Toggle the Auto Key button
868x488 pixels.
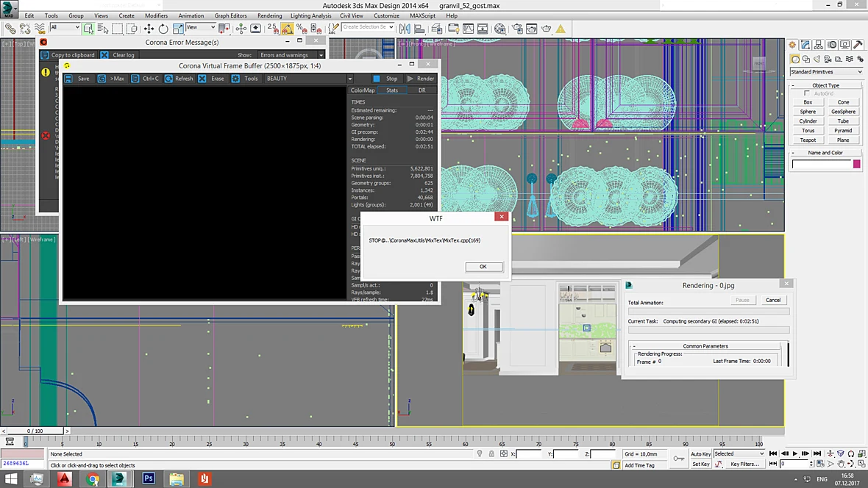pyautogui.click(x=700, y=454)
